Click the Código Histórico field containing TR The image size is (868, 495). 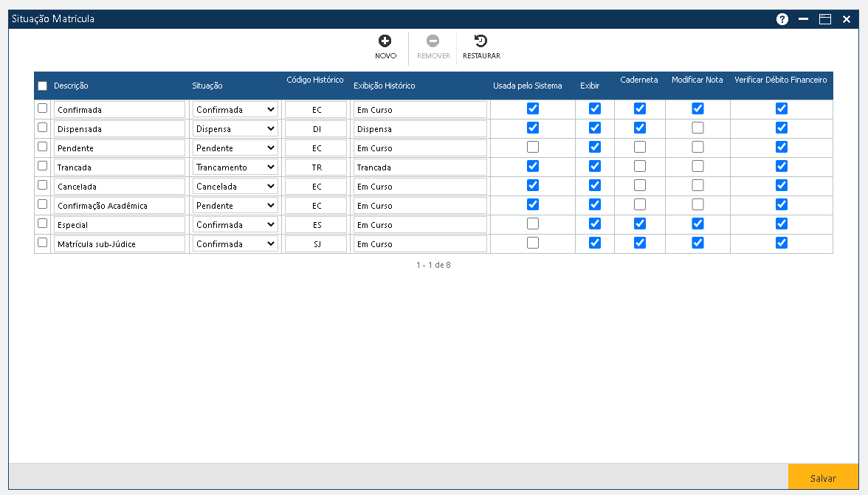(316, 167)
